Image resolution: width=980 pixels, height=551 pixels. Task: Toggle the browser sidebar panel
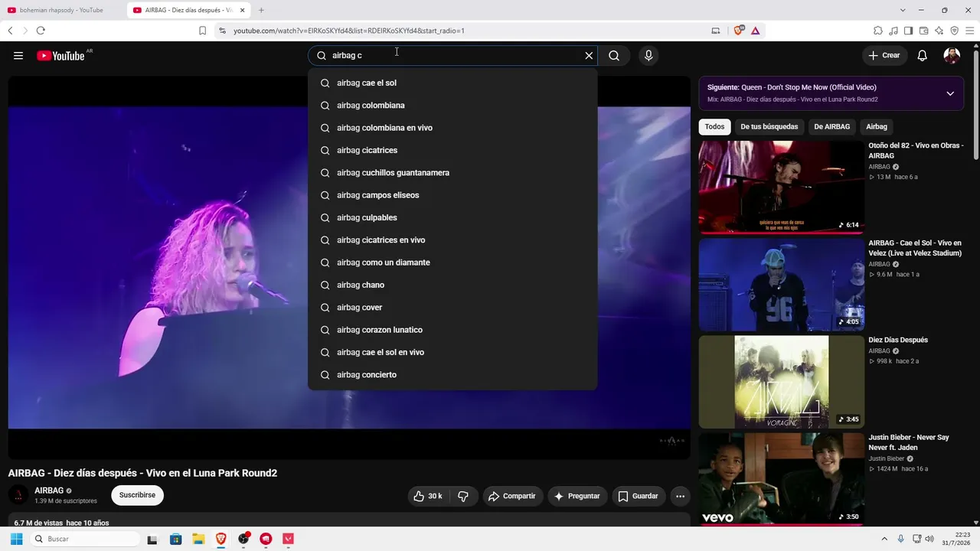pos(908,31)
